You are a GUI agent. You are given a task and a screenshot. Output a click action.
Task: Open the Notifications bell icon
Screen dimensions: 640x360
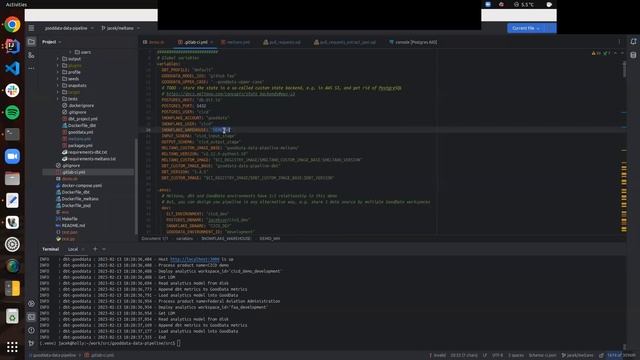(x=633, y=42)
